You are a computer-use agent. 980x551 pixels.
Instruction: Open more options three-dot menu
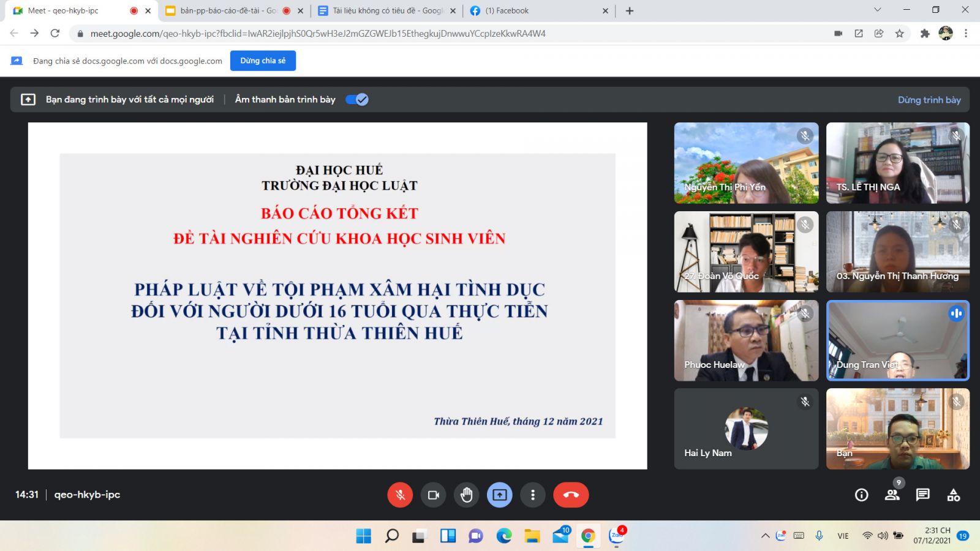pos(532,495)
